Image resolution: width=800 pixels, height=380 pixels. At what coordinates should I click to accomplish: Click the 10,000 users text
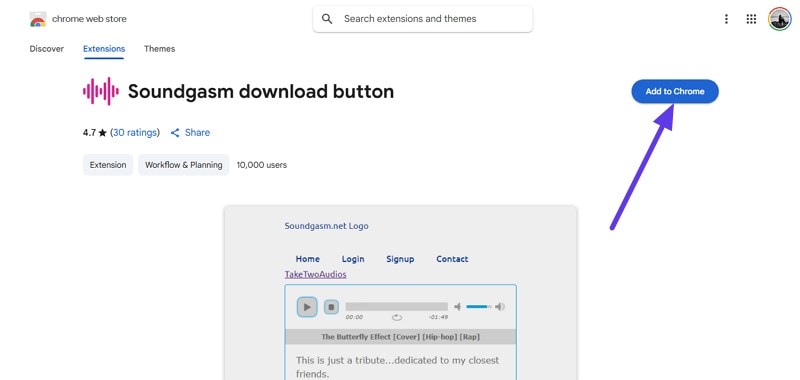(262, 165)
